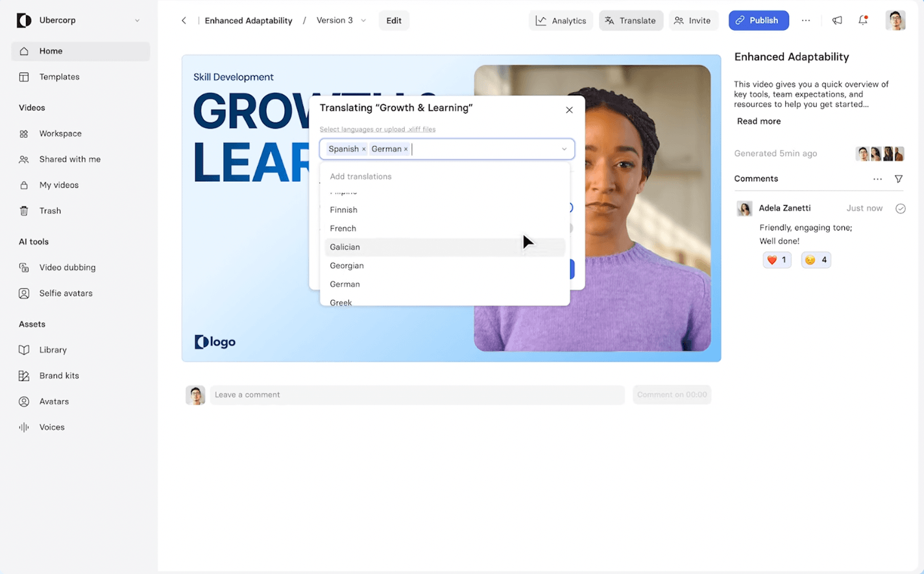Open the announcements megaphone icon
924x574 pixels.
[837, 21]
